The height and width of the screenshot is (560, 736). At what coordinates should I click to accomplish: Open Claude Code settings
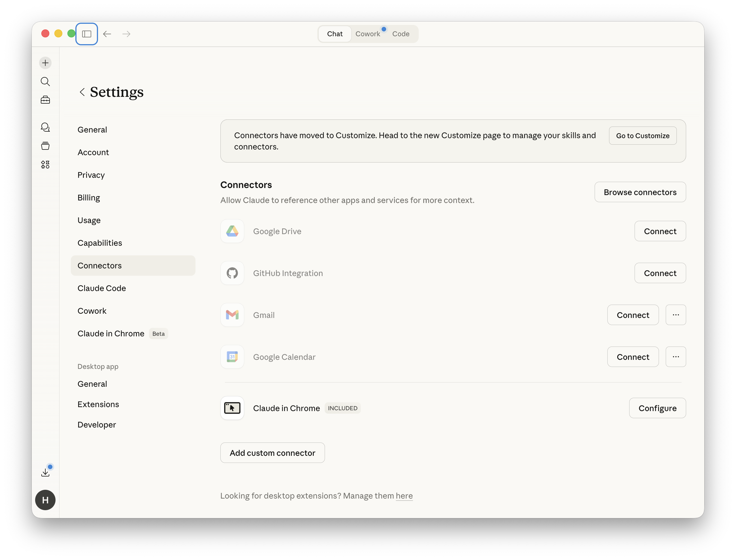133,288
